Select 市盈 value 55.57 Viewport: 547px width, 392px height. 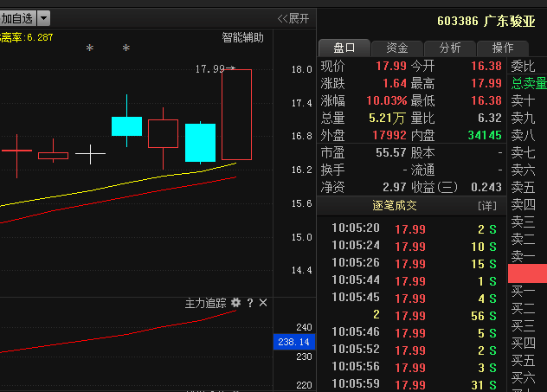390,152
